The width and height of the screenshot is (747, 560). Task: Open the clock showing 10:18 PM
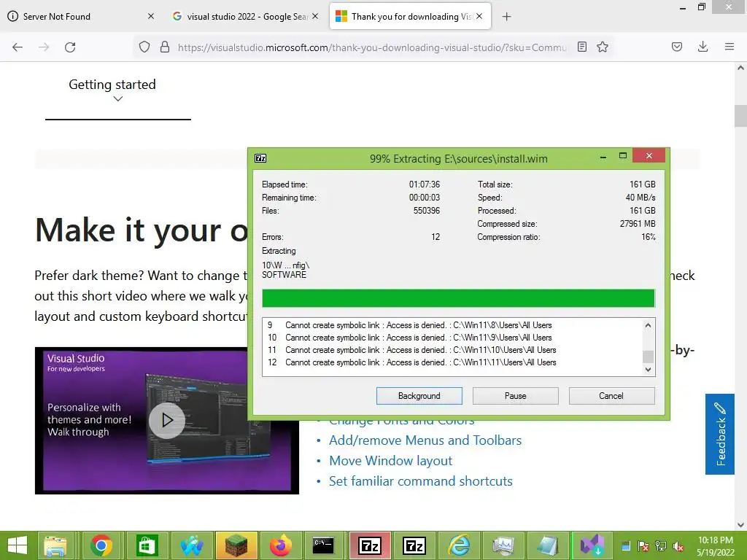point(716,546)
